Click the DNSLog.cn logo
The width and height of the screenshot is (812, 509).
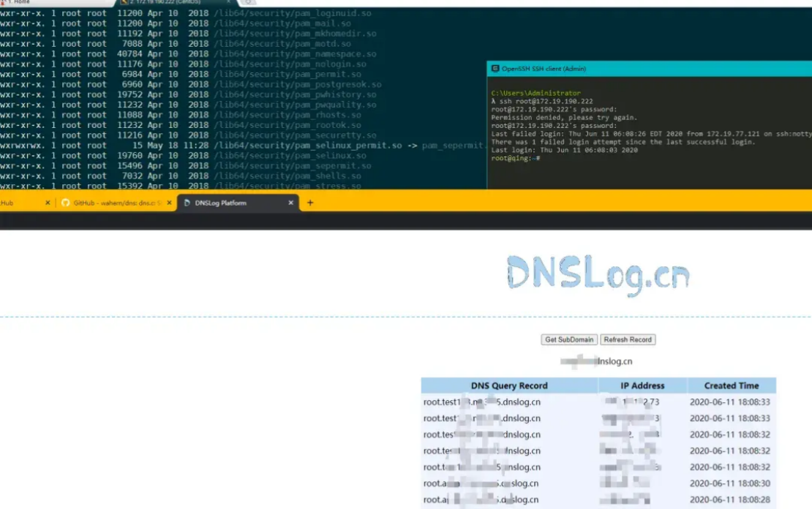pos(598,274)
